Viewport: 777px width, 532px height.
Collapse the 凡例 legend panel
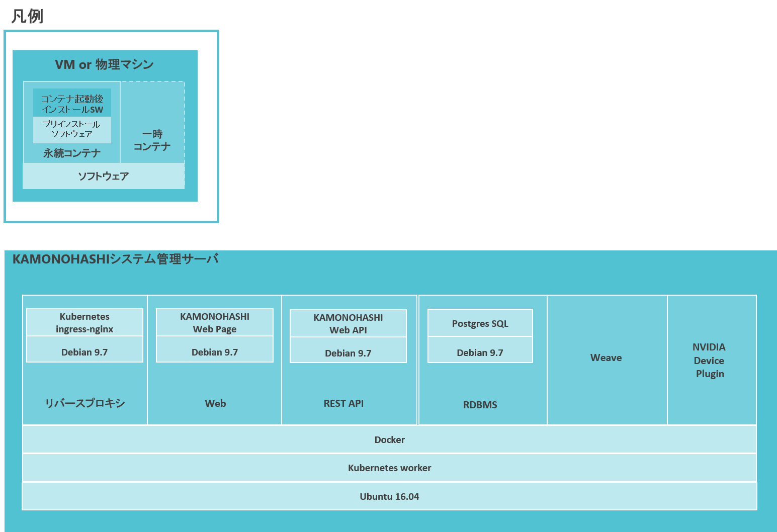[x=26, y=16]
